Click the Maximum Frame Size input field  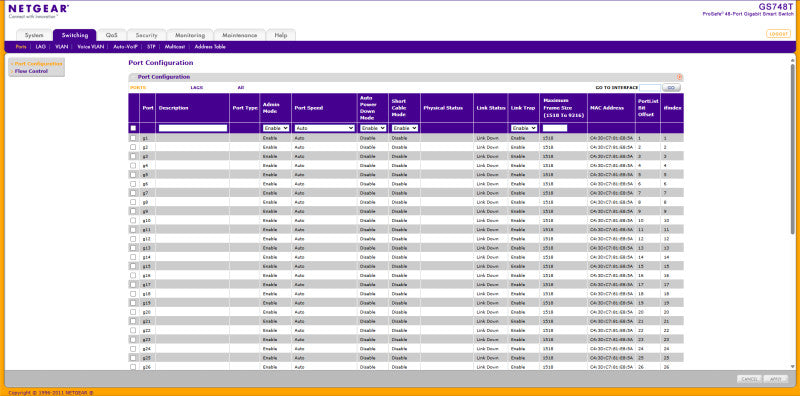click(555, 128)
